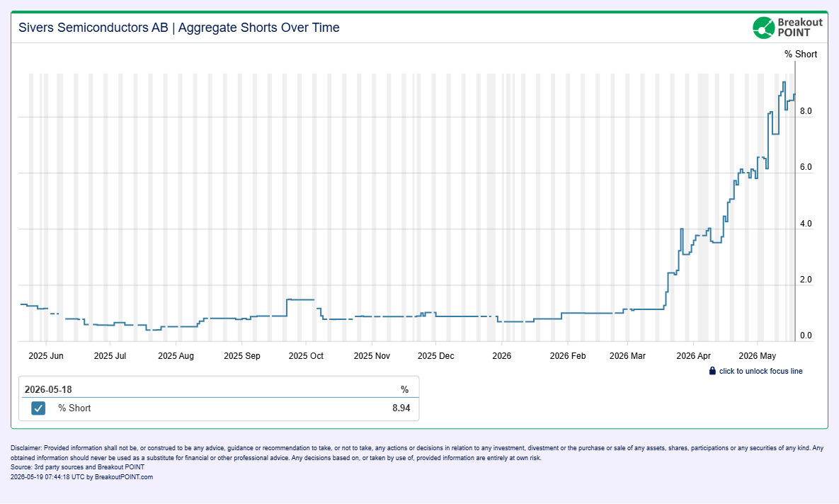This screenshot has width=839, height=504.
Task: Click the '2026' x-axis label
Action: (501, 356)
